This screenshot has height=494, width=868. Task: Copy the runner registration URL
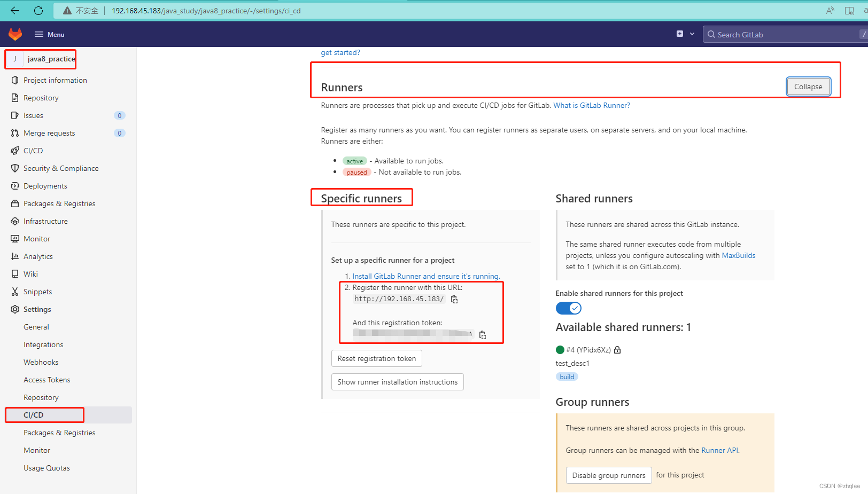click(454, 299)
